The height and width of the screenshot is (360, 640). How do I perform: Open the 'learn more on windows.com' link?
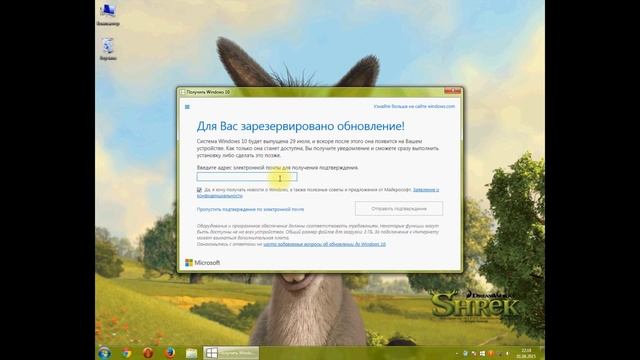tap(414, 106)
